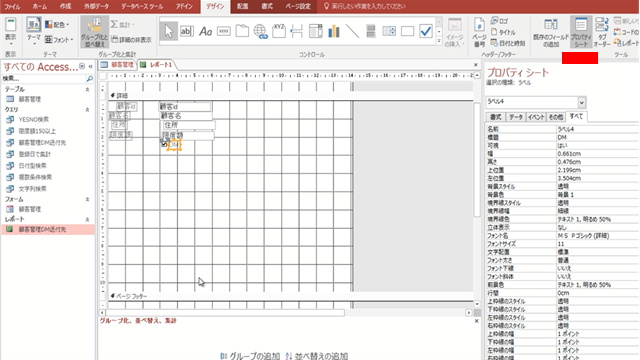Toggle the Property Sheet button
Screen dimensions: 640x360
coord(581,32)
